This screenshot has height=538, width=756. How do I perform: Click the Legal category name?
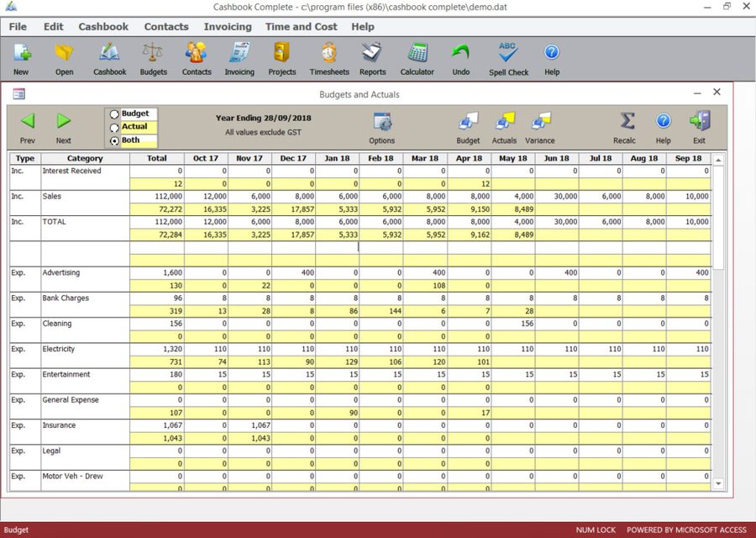click(x=51, y=451)
